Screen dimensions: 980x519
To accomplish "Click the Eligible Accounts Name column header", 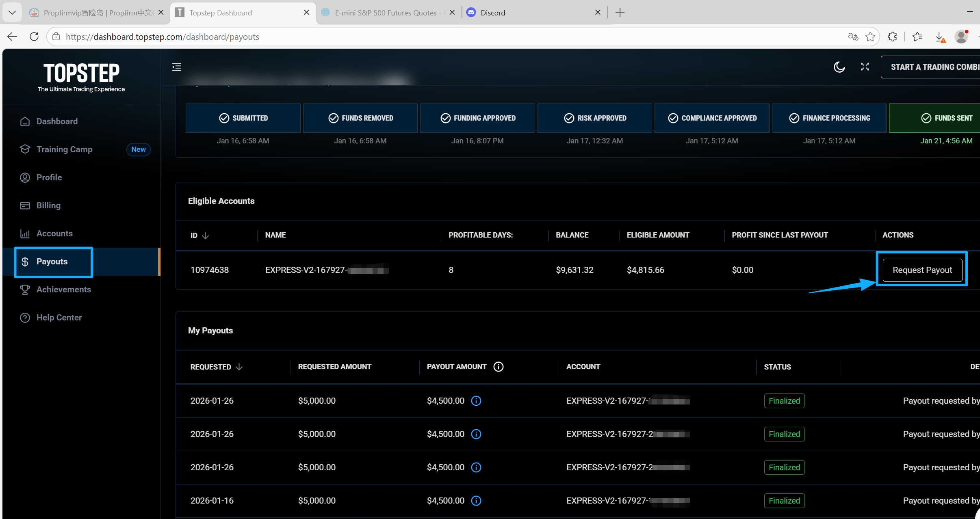I will 275,235.
